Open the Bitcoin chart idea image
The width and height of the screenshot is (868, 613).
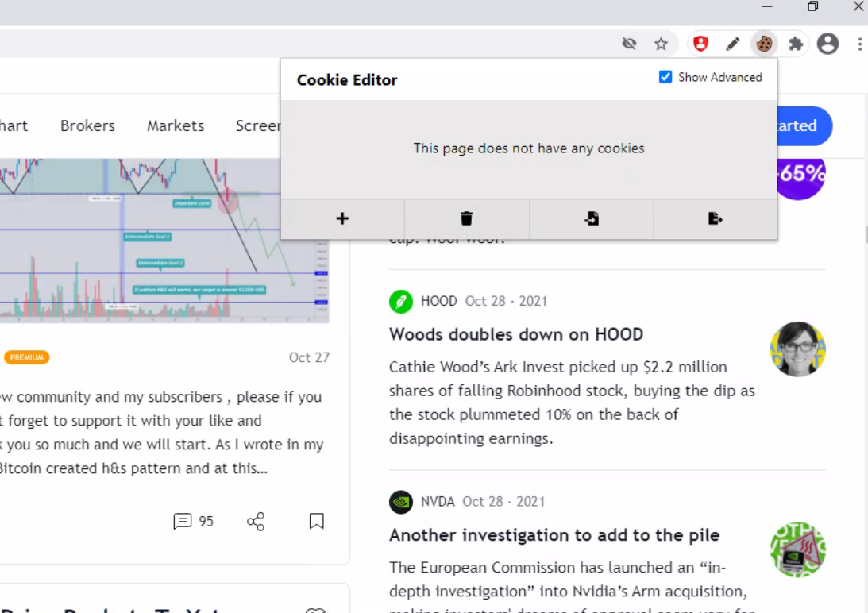pyautogui.click(x=164, y=241)
